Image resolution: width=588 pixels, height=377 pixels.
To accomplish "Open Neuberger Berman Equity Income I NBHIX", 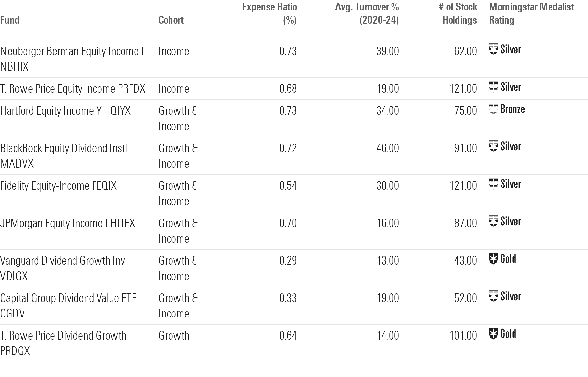I will click(x=72, y=59).
